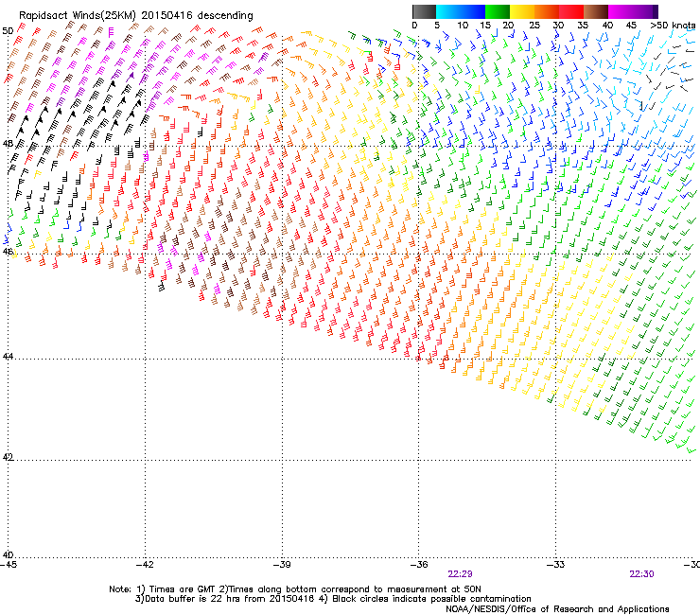Click the green 15-20 knots color segment
The height and width of the screenshot is (615, 700).
point(498,11)
